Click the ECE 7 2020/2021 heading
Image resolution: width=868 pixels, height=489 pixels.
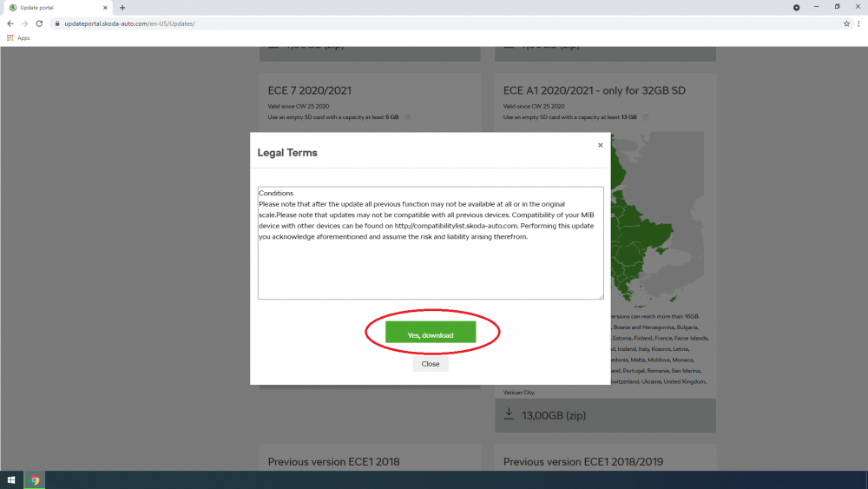[x=310, y=90]
